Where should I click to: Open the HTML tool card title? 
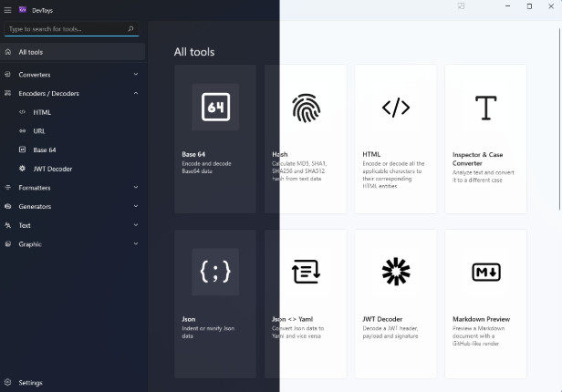coord(371,154)
